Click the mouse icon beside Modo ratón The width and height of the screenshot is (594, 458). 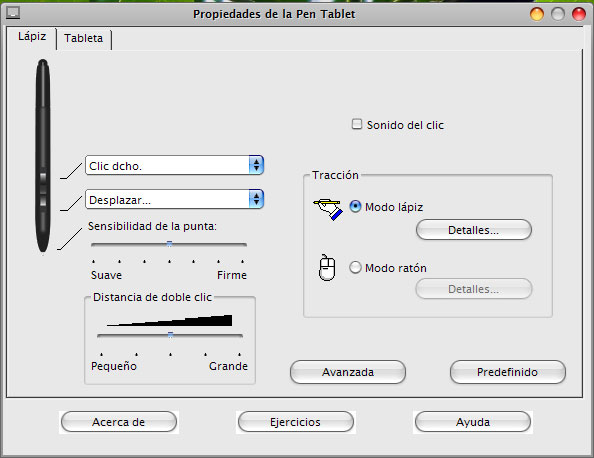[327, 268]
